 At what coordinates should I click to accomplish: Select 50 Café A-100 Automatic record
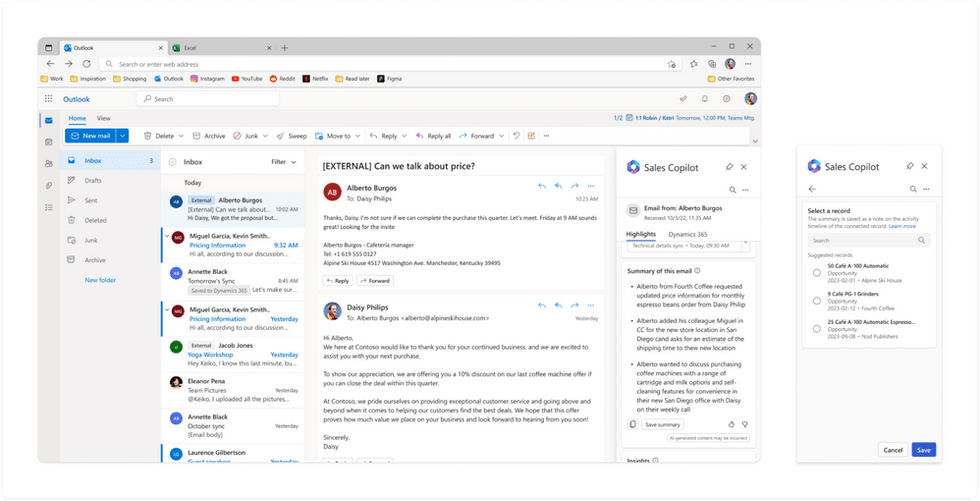[x=816, y=273]
